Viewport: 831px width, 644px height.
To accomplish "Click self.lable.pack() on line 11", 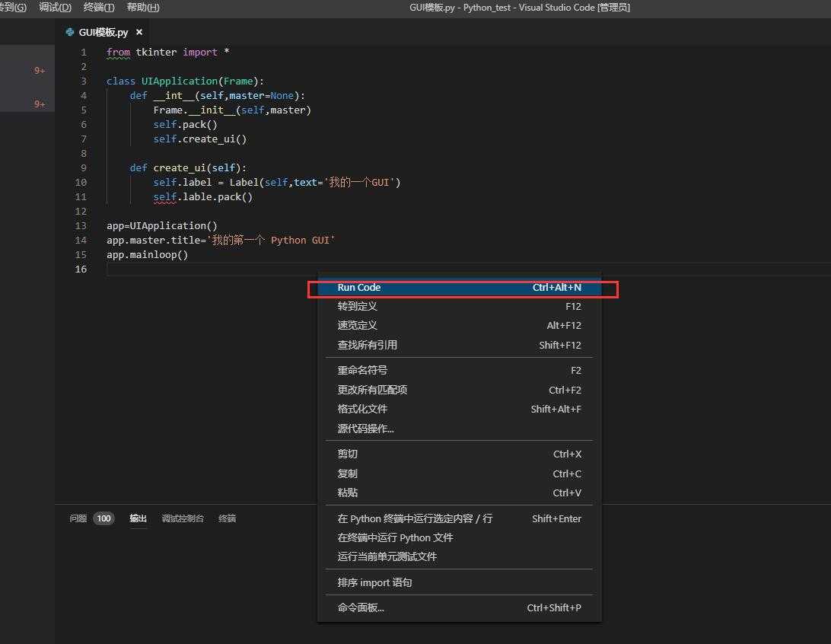I will click(203, 197).
